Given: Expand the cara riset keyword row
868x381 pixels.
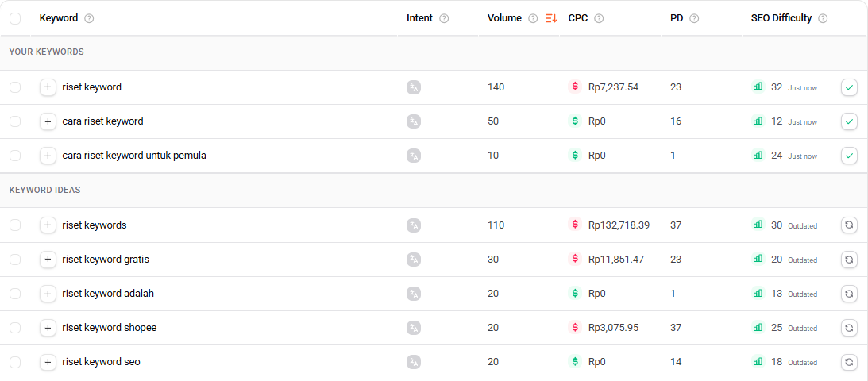Looking at the screenshot, I should click(48, 121).
